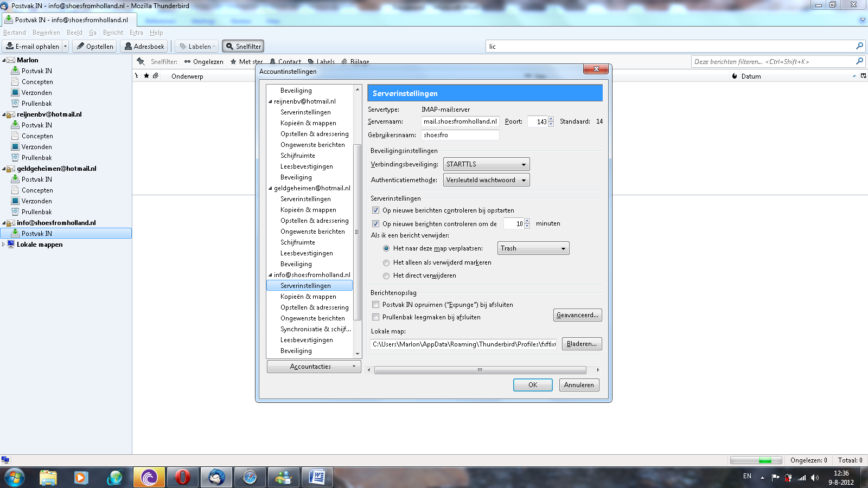Launch Opera from the taskbar
868x488 pixels.
[x=183, y=477]
